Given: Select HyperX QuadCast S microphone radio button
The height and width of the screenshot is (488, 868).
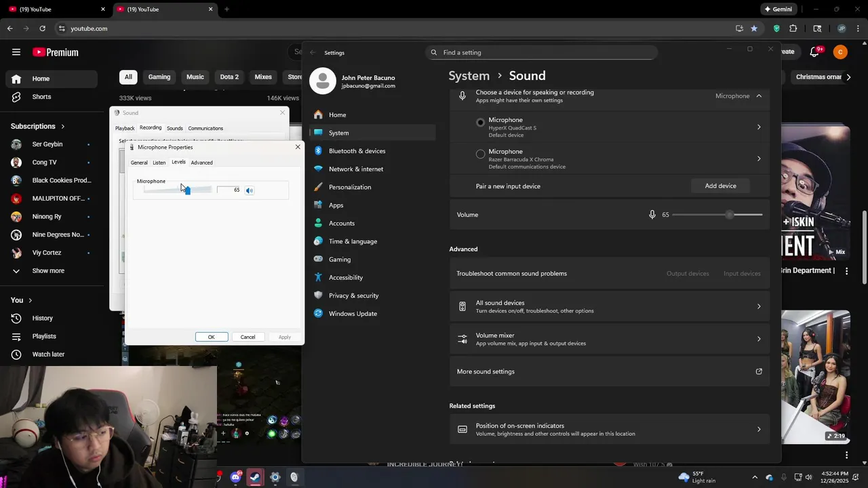Looking at the screenshot, I should (x=480, y=123).
